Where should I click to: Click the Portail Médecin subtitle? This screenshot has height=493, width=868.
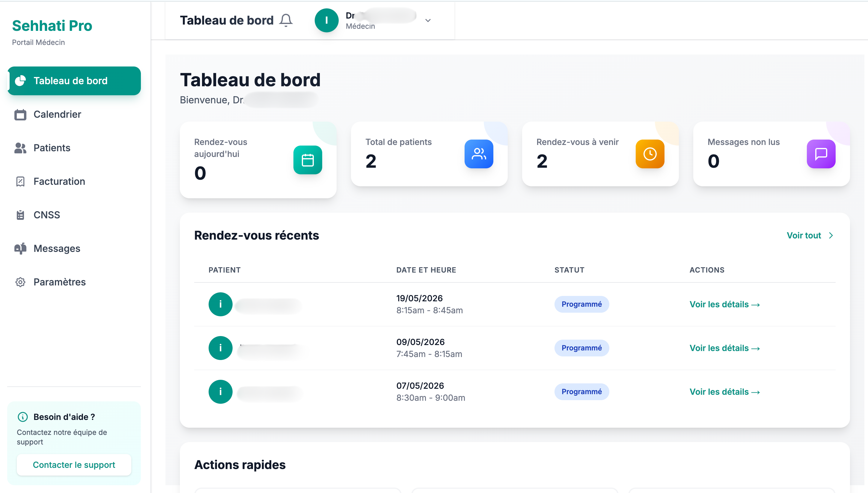coord(38,42)
